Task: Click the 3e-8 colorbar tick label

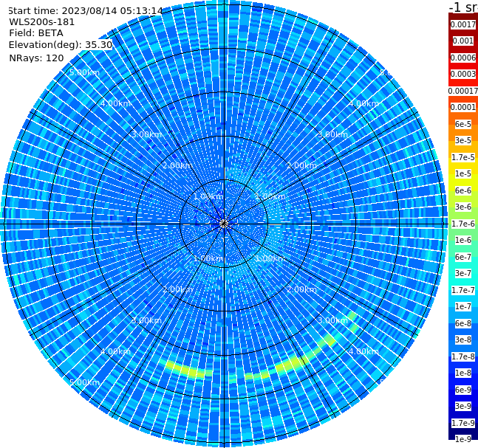Action: (x=463, y=340)
